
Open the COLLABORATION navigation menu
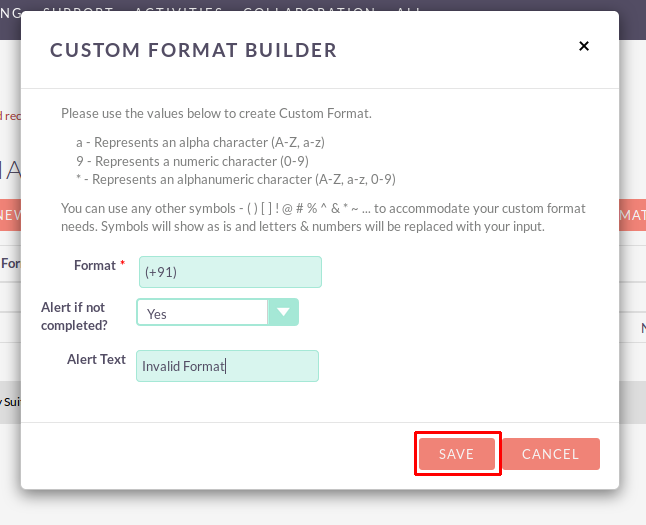click(309, 10)
